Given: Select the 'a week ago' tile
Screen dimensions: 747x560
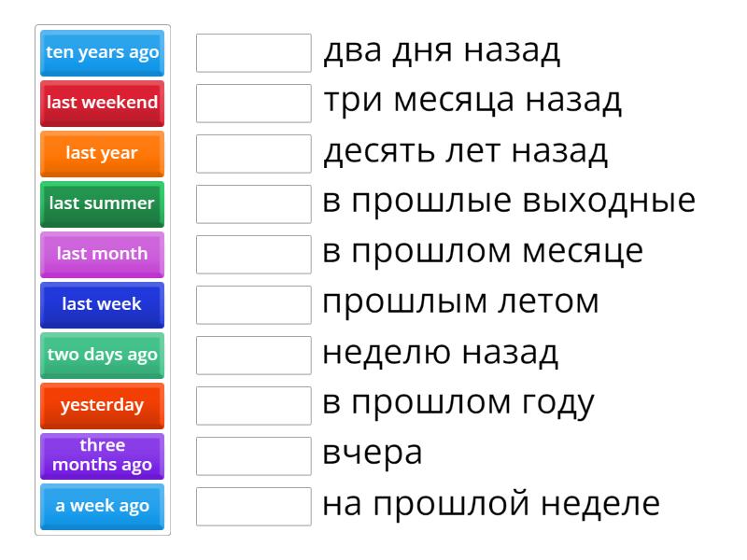Looking at the screenshot, I should tap(103, 506).
